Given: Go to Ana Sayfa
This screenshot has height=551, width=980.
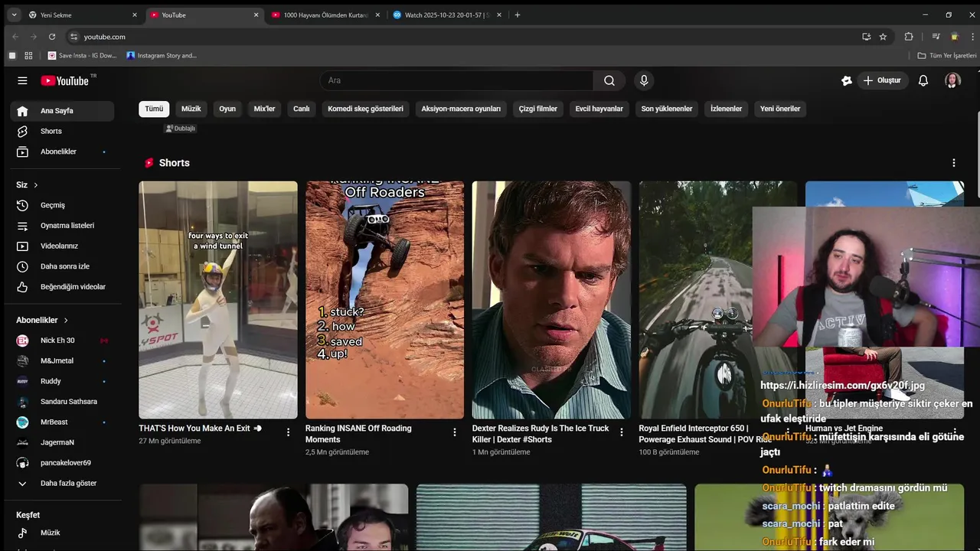Looking at the screenshot, I should [62, 111].
